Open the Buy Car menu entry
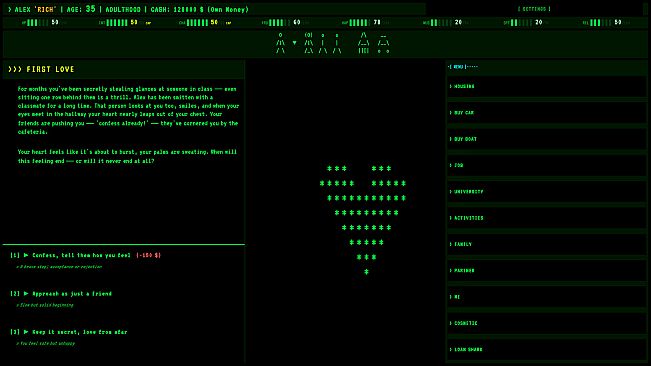Image resolution: width=651 pixels, height=366 pixels. 546,112
